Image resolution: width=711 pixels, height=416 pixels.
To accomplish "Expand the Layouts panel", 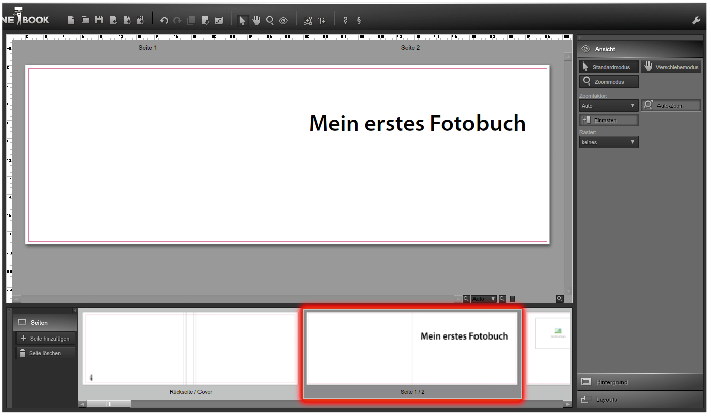I will pos(640,400).
